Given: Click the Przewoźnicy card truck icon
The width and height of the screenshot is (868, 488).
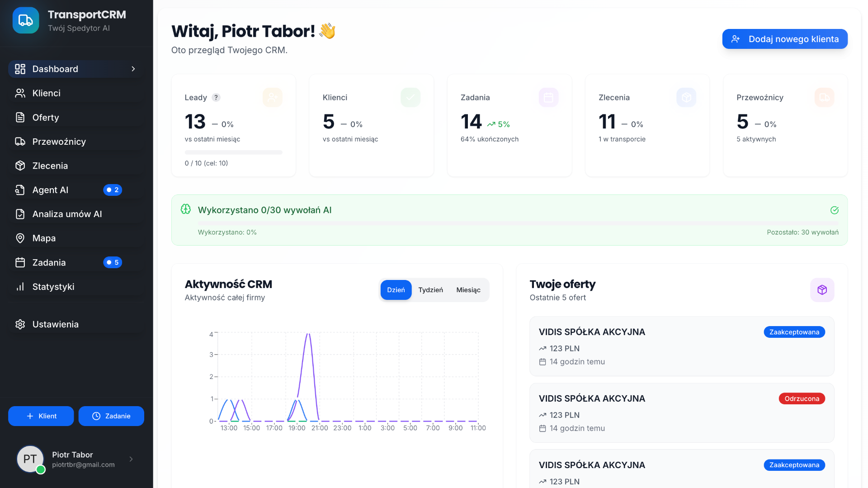Looking at the screenshot, I should click(825, 97).
